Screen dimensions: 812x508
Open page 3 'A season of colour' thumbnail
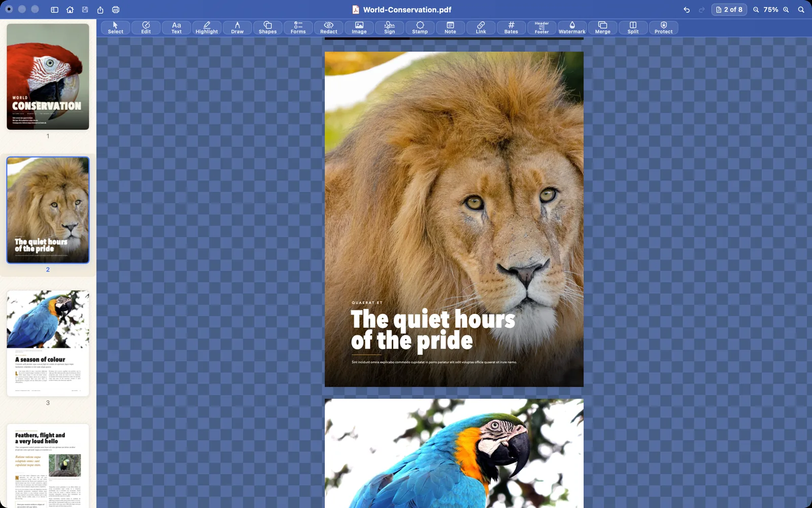48,343
